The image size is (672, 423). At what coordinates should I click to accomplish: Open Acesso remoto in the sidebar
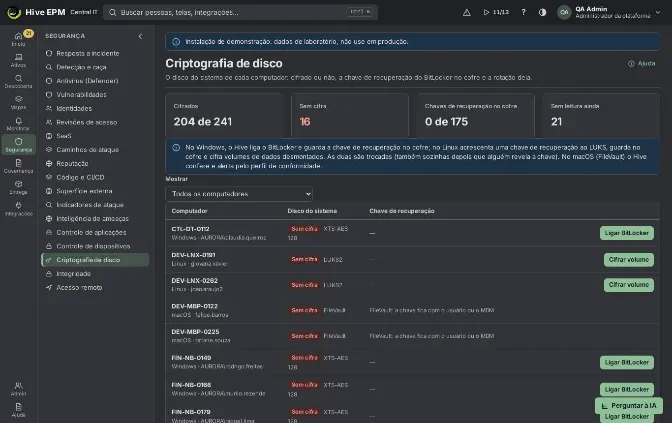[x=95, y=288]
